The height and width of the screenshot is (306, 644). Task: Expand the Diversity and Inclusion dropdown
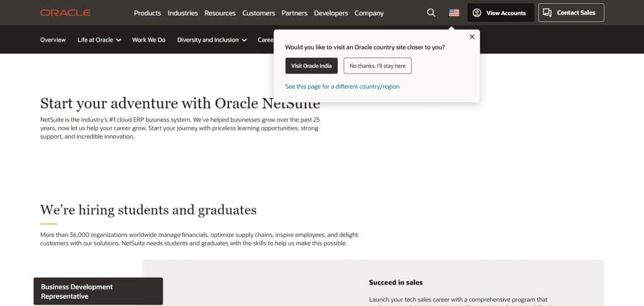pos(212,40)
